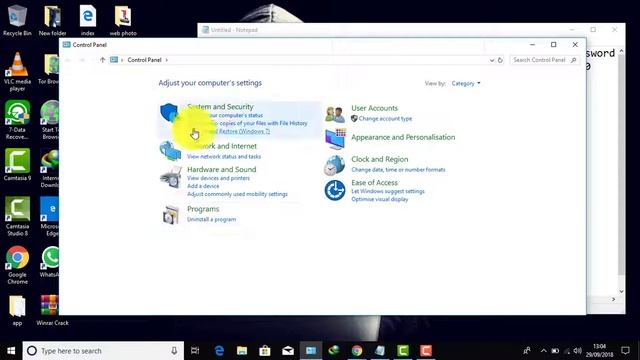Click Adjust commonly used mobility settings

[x=237, y=194]
